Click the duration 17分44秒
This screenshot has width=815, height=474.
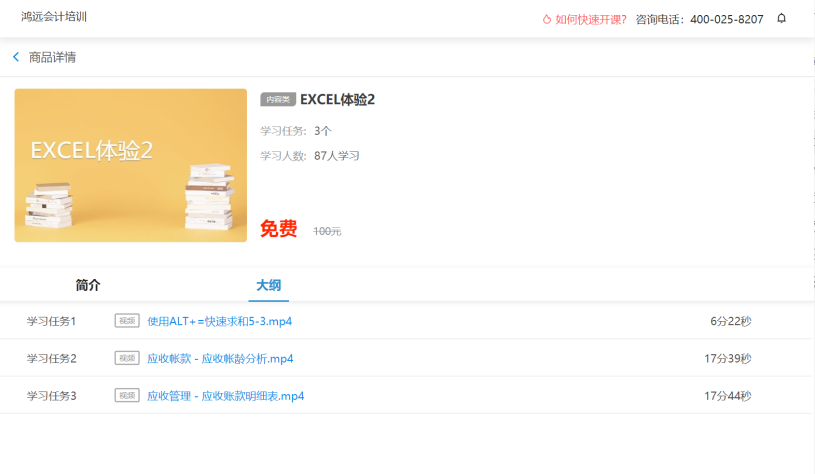[x=728, y=396]
